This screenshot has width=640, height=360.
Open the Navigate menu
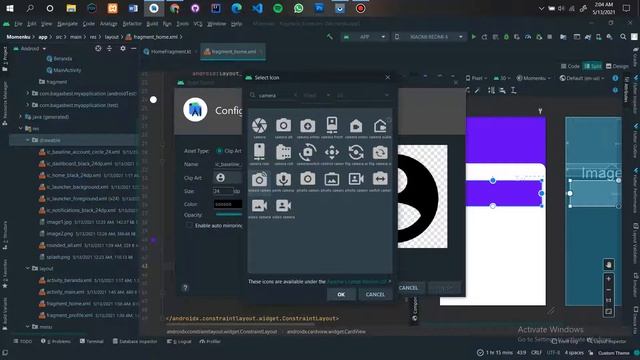pos(67,24)
